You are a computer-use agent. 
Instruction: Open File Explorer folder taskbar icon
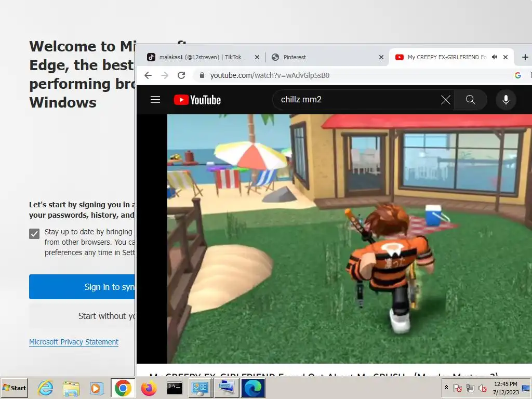click(x=71, y=388)
